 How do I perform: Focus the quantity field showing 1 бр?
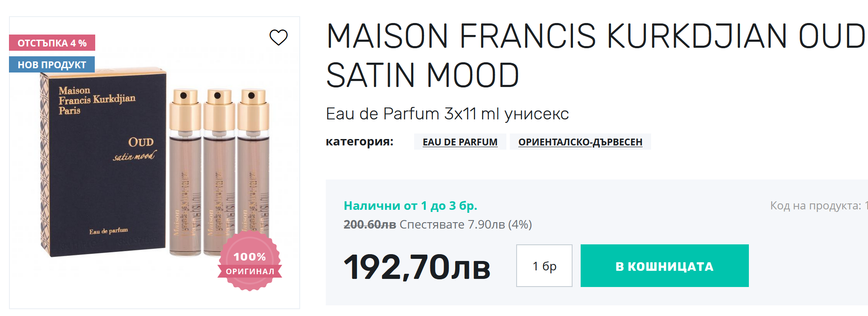[x=544, y=266]
